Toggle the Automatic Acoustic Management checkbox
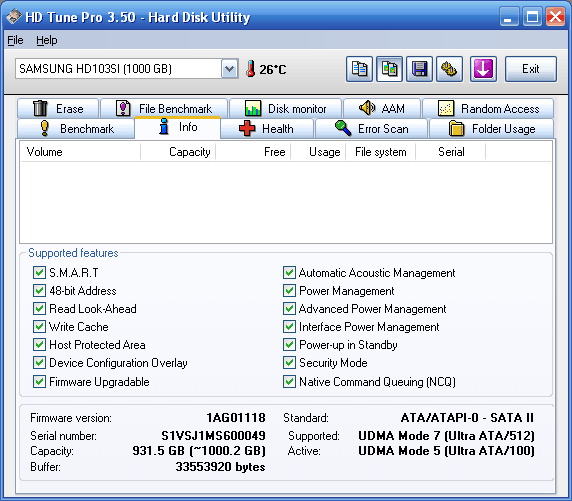 pos(289,273)
